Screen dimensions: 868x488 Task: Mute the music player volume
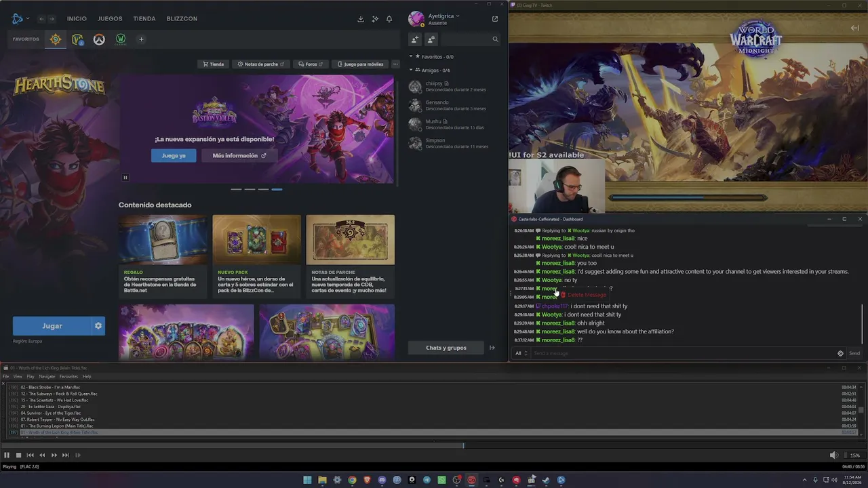click(834, 455)
